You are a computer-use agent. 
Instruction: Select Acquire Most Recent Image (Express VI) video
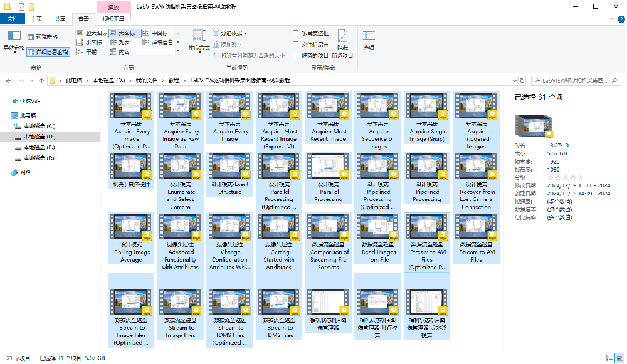279,122
